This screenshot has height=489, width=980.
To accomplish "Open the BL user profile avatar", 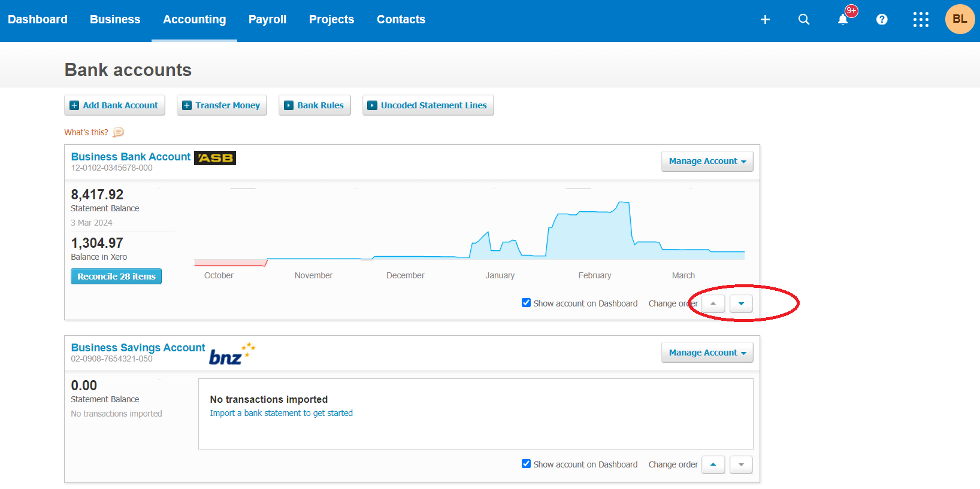I will pyautogui.click(x=960, y=19).
